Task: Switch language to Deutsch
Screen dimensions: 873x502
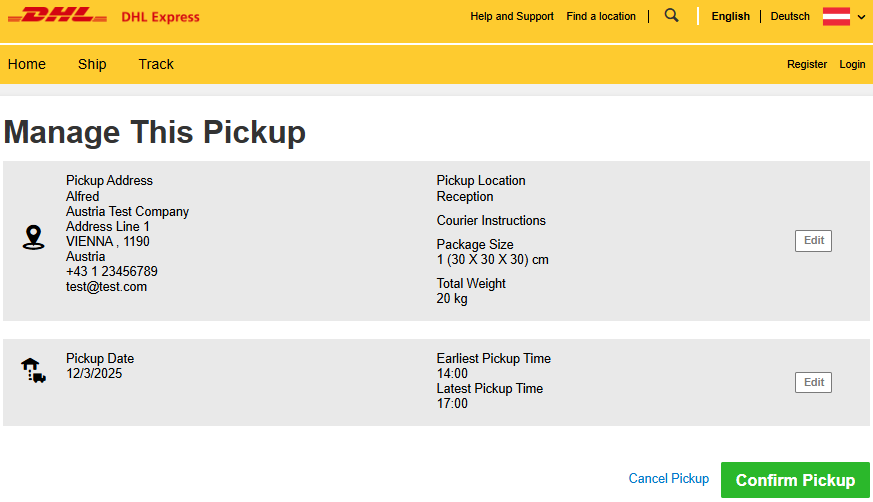Action: (790, 16)
